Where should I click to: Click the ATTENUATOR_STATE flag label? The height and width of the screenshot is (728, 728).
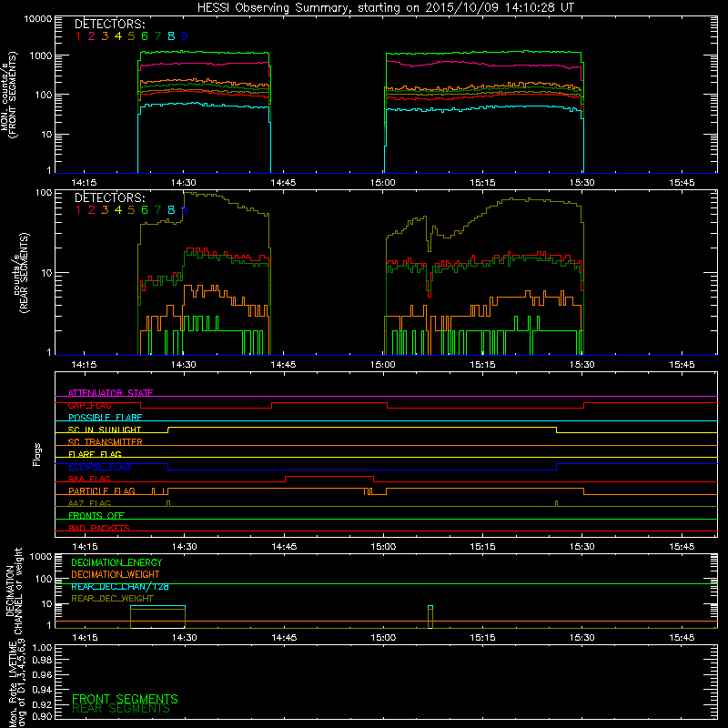coord(110,393)
